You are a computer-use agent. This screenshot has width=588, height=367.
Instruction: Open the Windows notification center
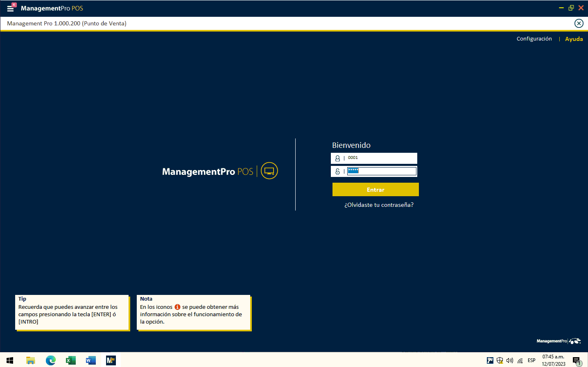[577, 361]
